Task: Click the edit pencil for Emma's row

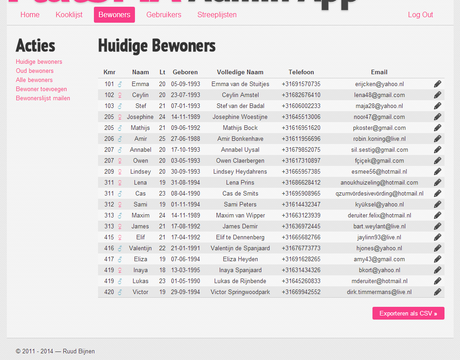Action: [437, 84]
